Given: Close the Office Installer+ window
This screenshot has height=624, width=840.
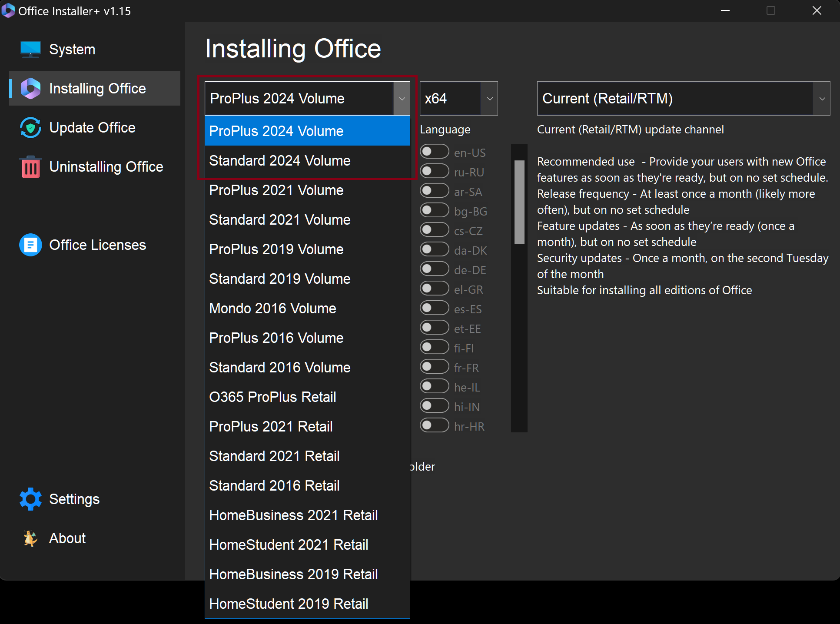Looking at the screenshot, I should point(817,11).
